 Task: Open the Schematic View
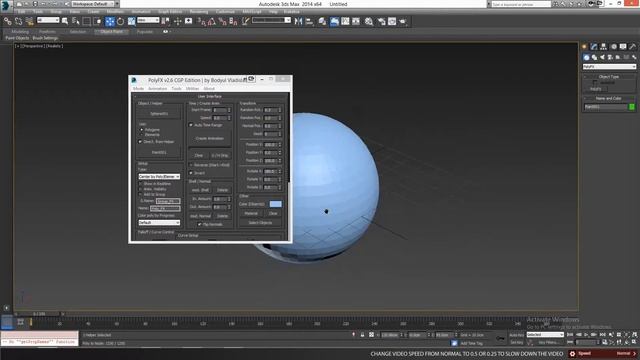tap(356, 21)
